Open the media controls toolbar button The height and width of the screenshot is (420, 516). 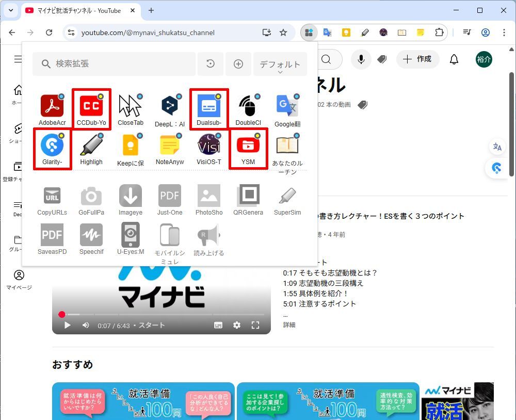(467, 33)
